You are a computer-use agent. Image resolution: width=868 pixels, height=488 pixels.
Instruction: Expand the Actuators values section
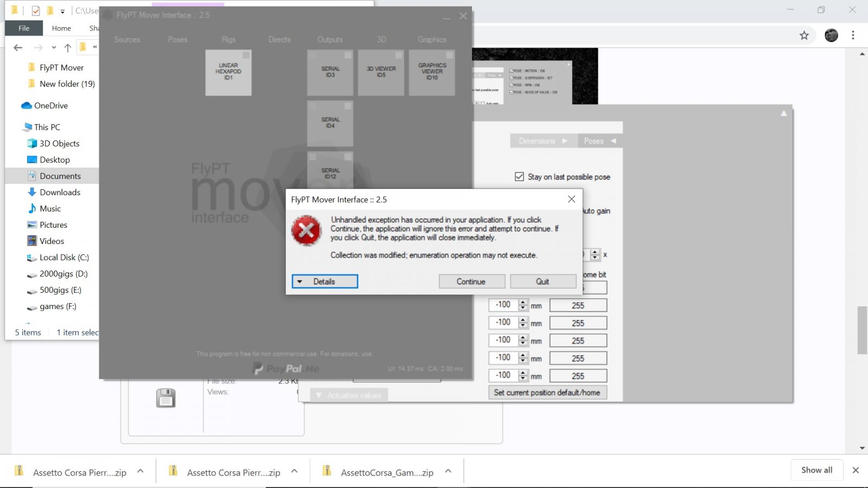[x=349, y=395]
